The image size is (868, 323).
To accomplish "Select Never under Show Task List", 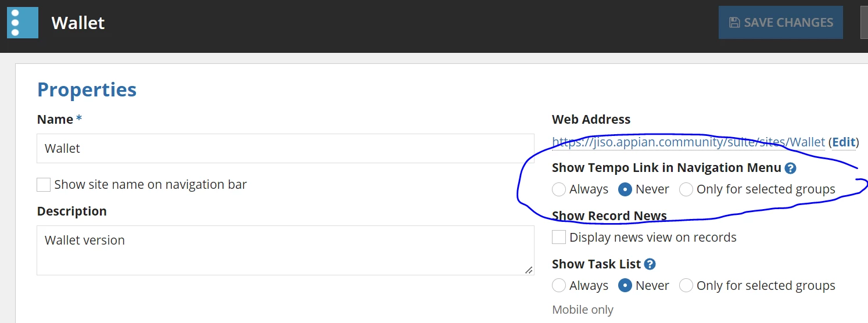I will pyautogui.click(x=625, y=285).
